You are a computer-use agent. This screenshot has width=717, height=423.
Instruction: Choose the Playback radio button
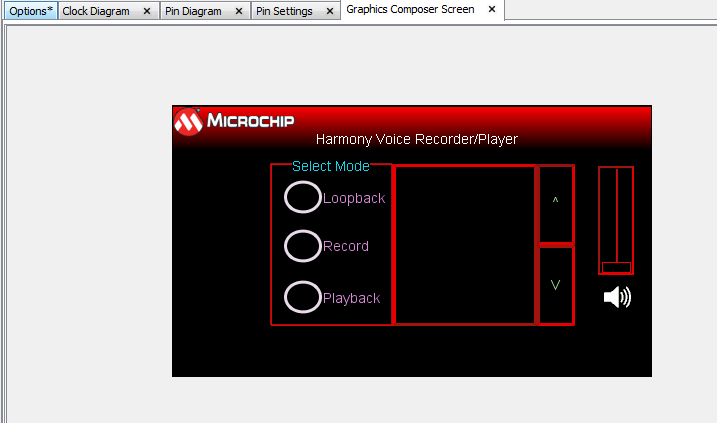point(303,297)
